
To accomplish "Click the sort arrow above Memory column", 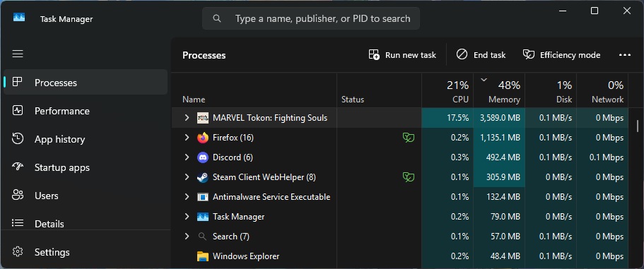I will (484, 80).
